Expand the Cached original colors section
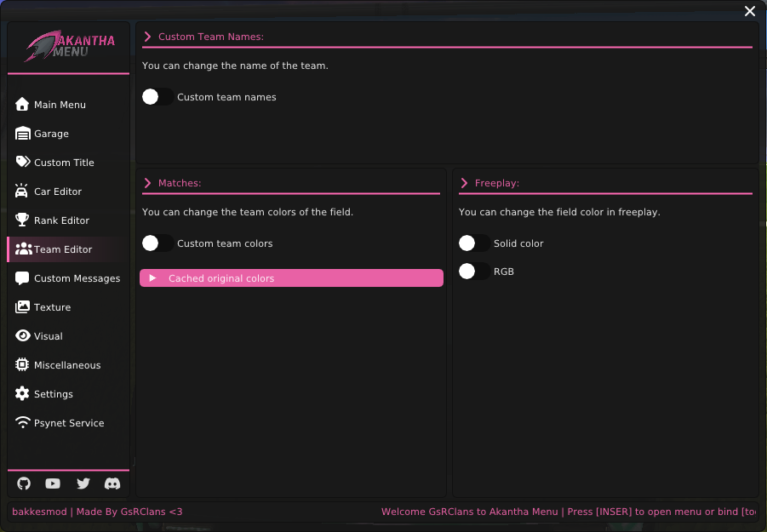 pos(291,278)
